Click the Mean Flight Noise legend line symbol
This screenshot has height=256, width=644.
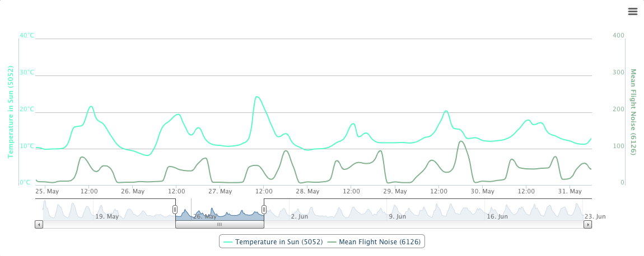(332, 242)
